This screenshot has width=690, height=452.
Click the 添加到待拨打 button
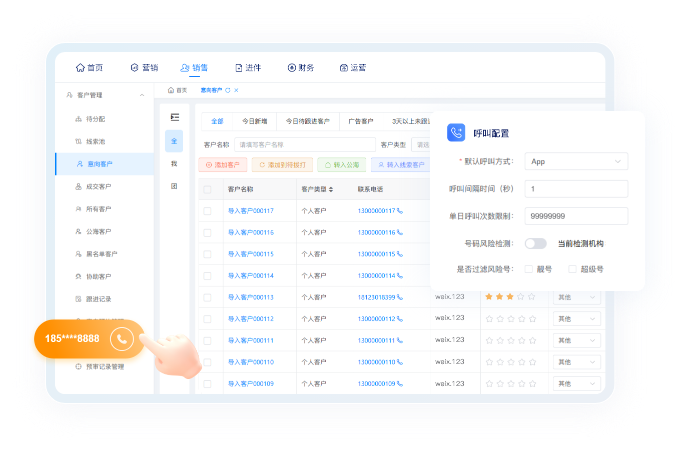pyautogui.click(x=282, y=165)
